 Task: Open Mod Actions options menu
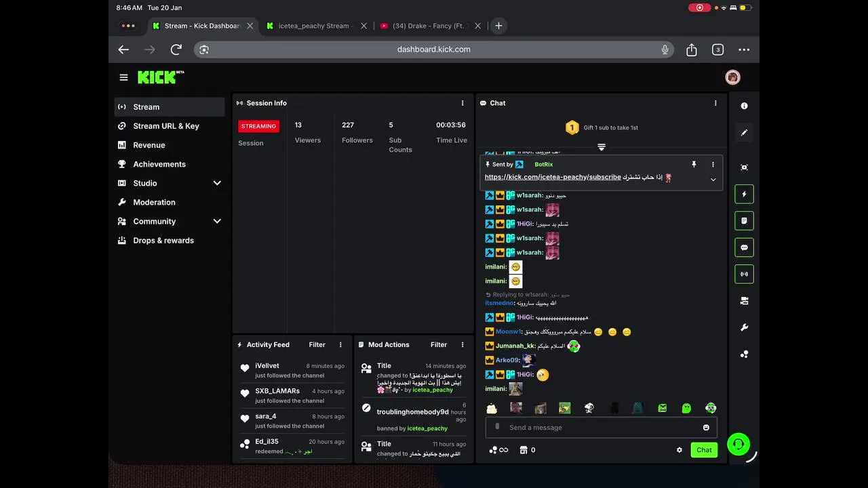point(462,344)
